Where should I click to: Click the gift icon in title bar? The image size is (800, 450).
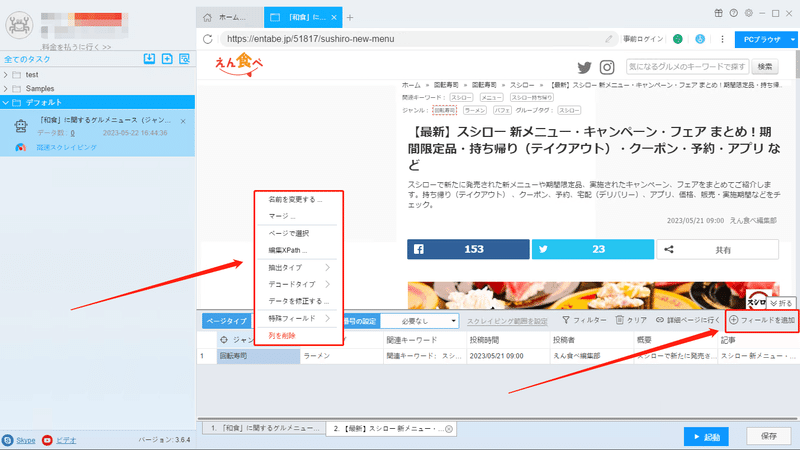[x=718, y=13]
